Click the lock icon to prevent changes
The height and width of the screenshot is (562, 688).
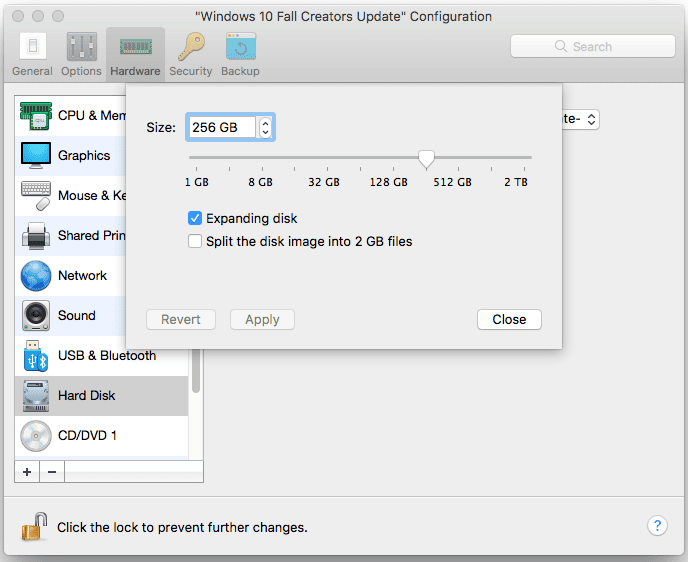34,526
